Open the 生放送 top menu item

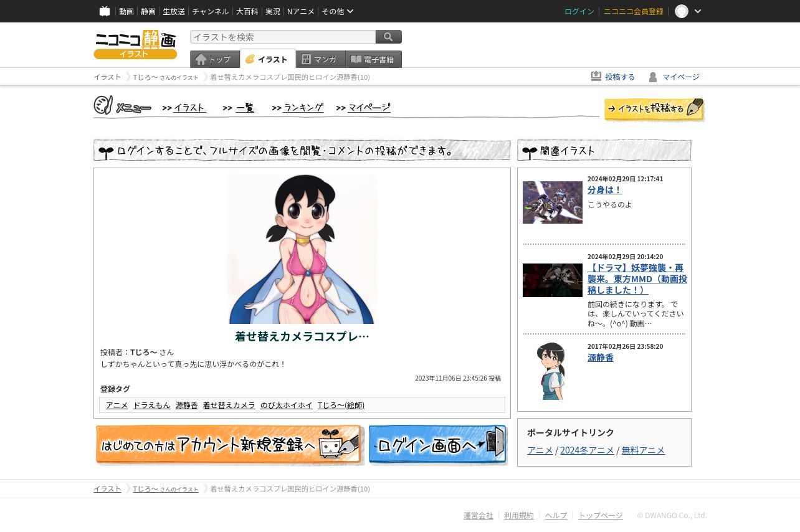click(174, 11)
